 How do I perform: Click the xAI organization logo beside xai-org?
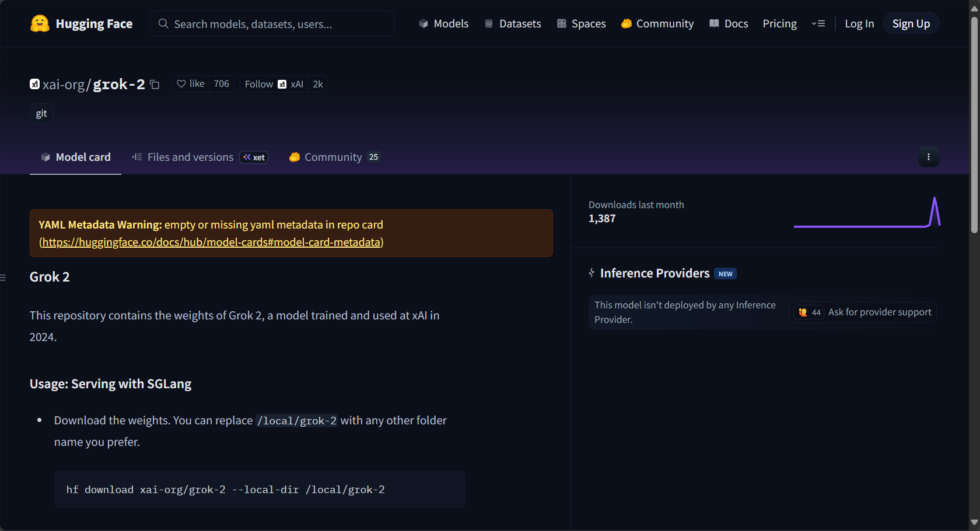click(34, 84)
